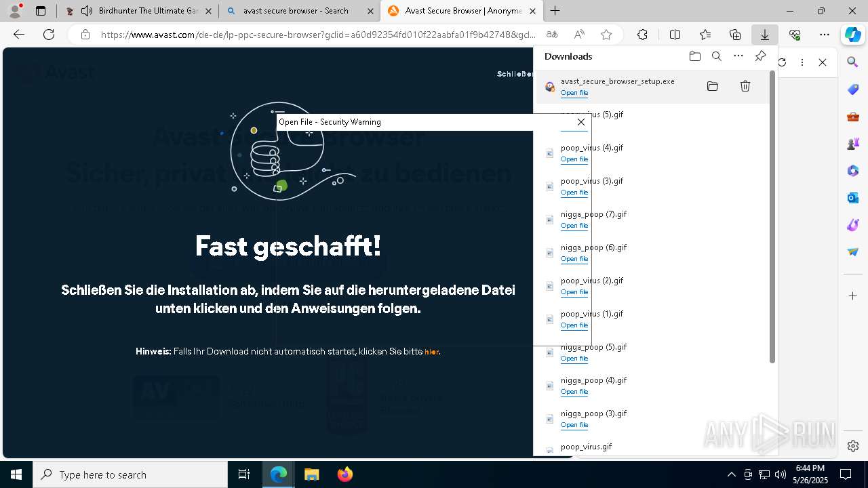
Task: Open downloads folder icon in panel header
Action: click(x=694, y=56)
